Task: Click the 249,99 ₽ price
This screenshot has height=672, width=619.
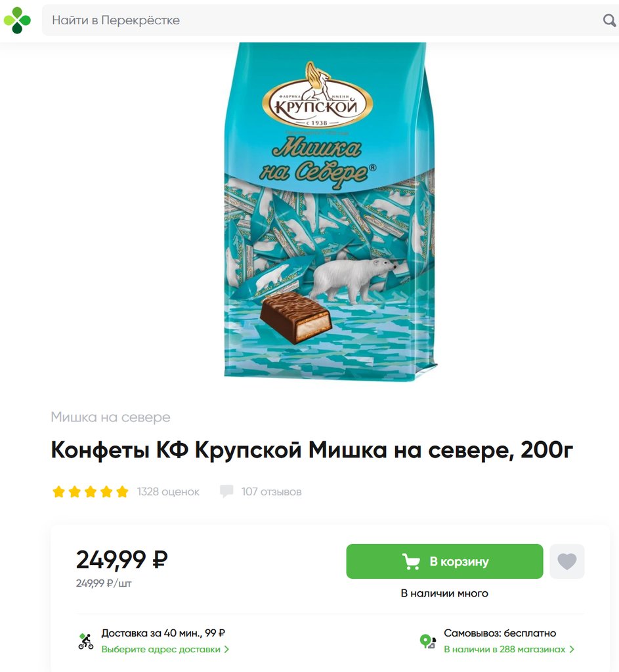Action: click(121, 560)
